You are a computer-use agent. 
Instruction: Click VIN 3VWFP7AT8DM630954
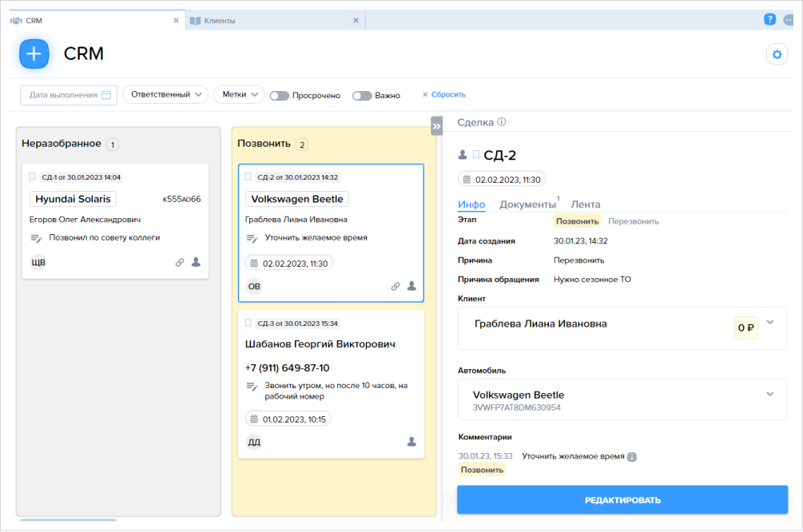pos(517,407)
